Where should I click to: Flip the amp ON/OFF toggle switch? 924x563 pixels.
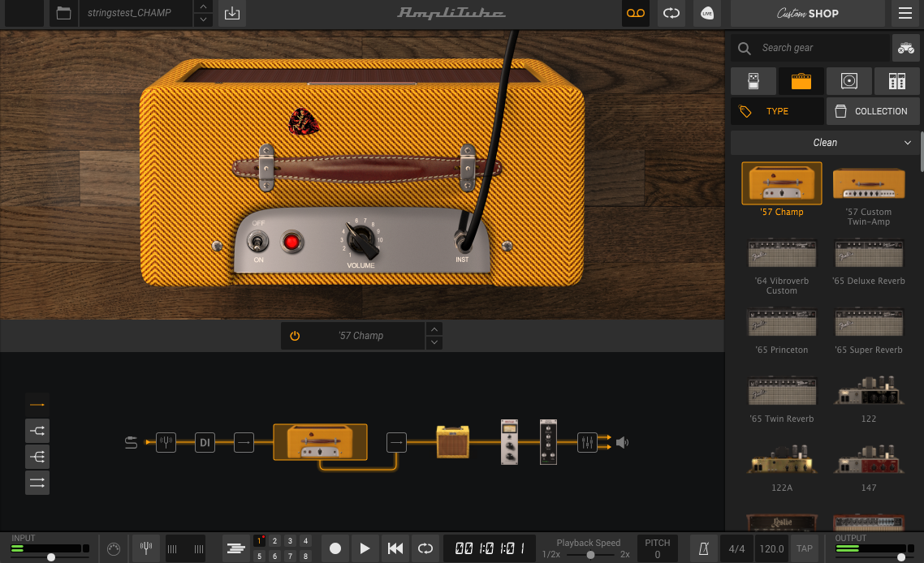pyautogui.click(x=257, y=241)
